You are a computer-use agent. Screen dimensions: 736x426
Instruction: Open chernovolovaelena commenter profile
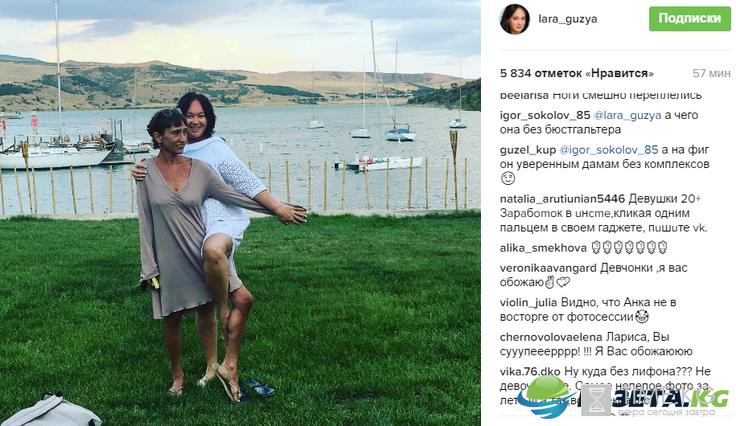[x=551, y=337]
